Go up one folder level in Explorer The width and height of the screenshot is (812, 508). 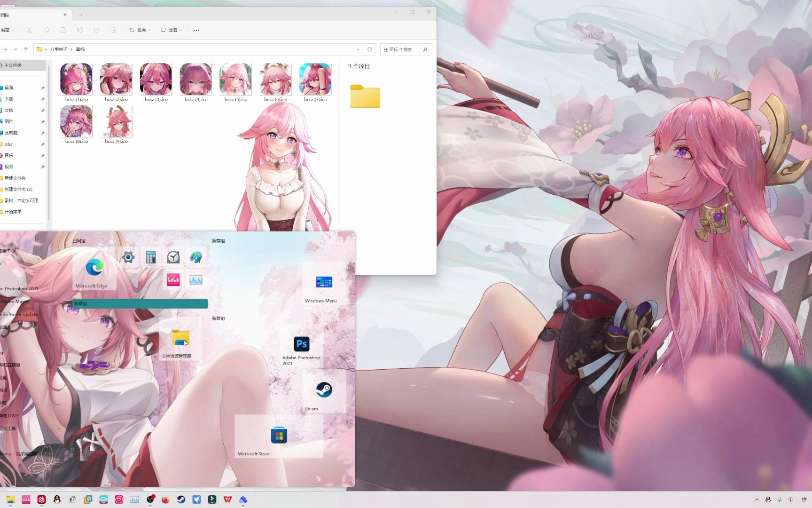point(26,49)
